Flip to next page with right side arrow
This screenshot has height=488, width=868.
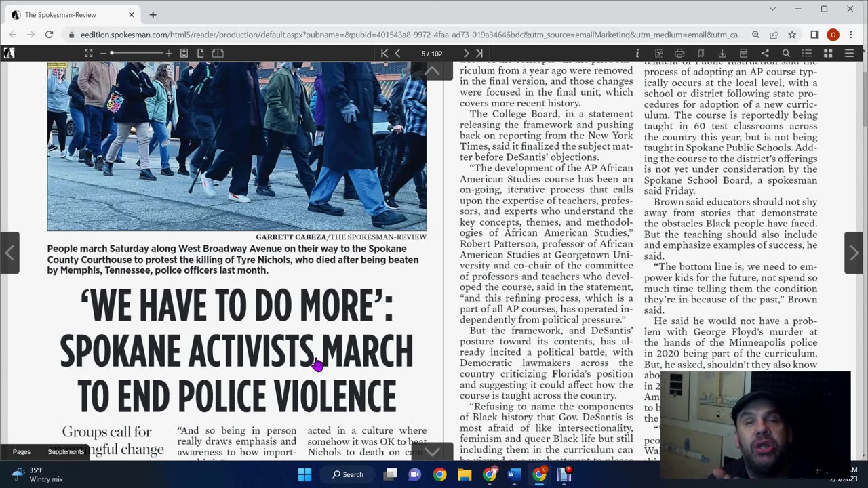click(x=854, y=253)
